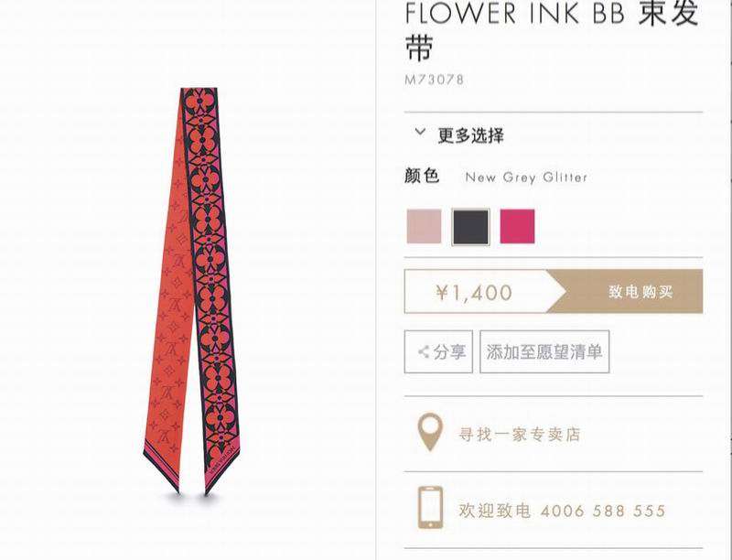Viewport: 732px width, 560px height.
Task: Click the ¥1,400 price field
Action: point(474,293)
